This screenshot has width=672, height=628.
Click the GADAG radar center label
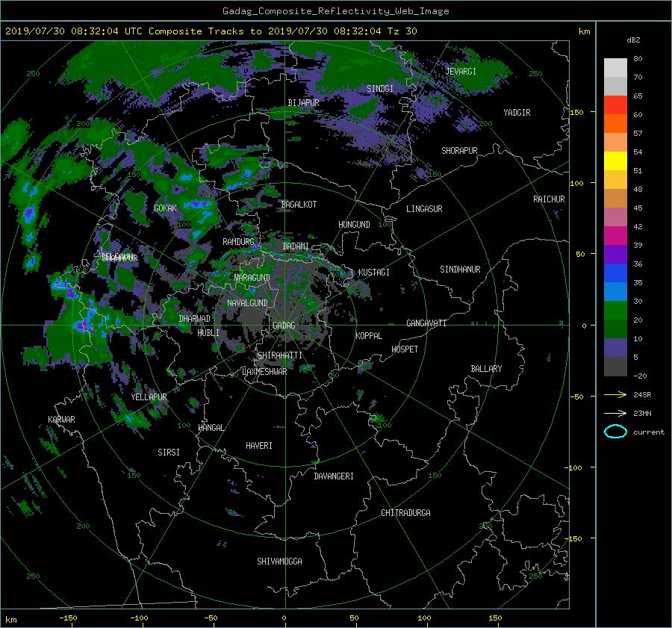[x=284, y=326]
